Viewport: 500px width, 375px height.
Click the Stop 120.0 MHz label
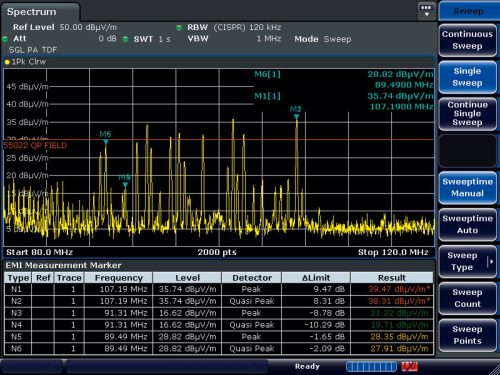coord(393,252)
